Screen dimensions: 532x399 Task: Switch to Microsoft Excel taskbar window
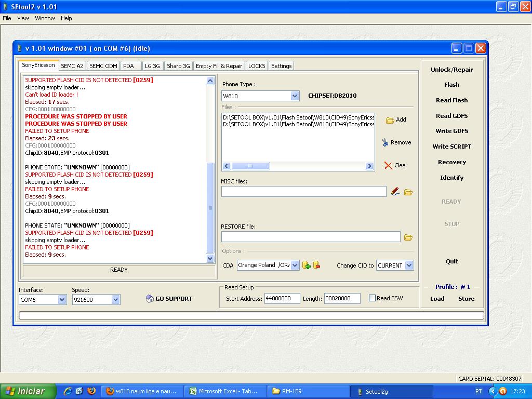225,391
